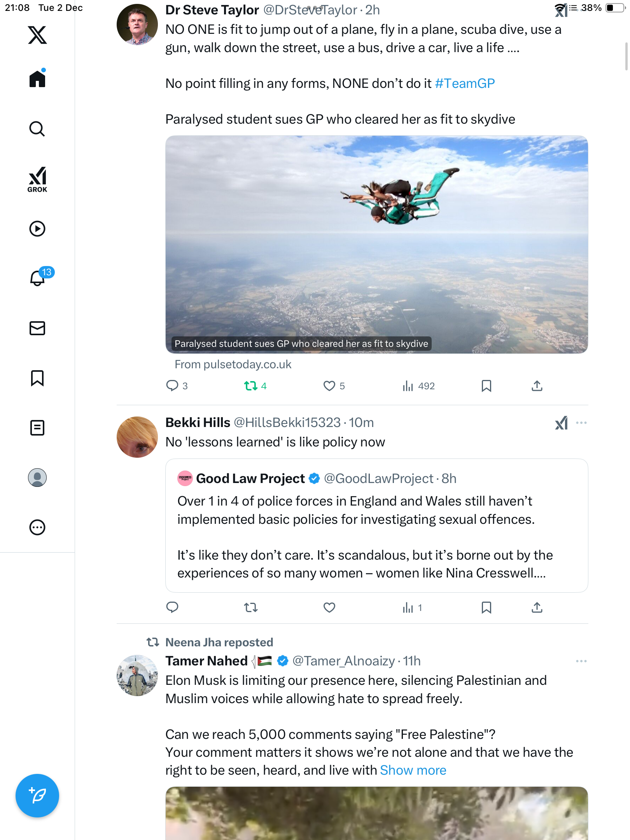630x840 pixels.
Task: Open Bookmarks from the sidebar
Action: [37, 378]
